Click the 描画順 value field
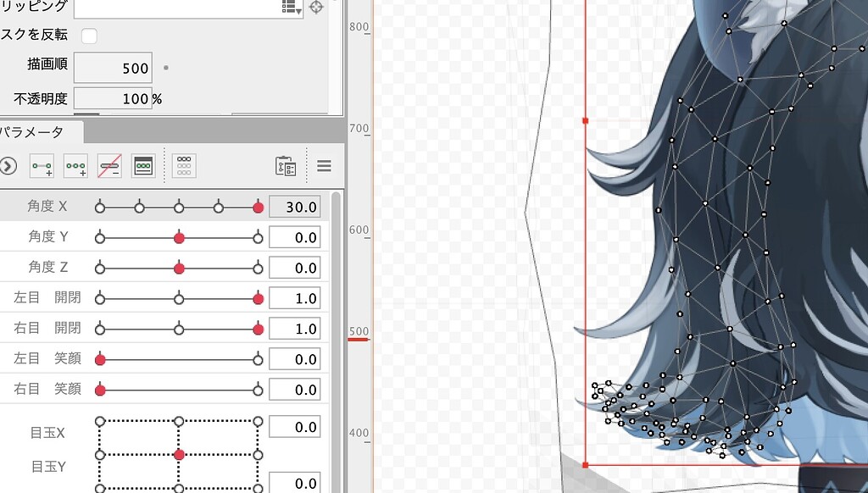This screenshot has height=493, width=868. [x=113, y=68]
